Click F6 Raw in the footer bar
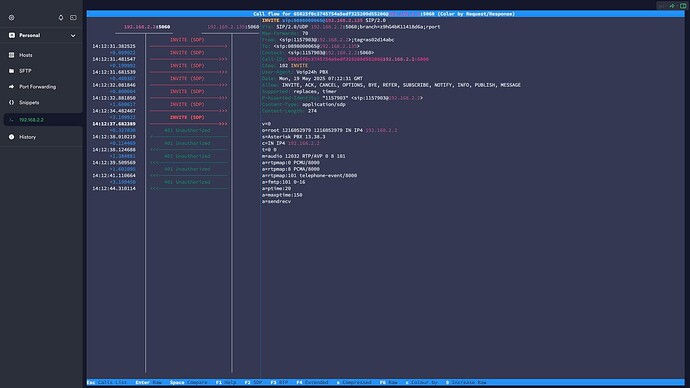The image size is (690, 388). pyautogui.click(x=389, y=382)
